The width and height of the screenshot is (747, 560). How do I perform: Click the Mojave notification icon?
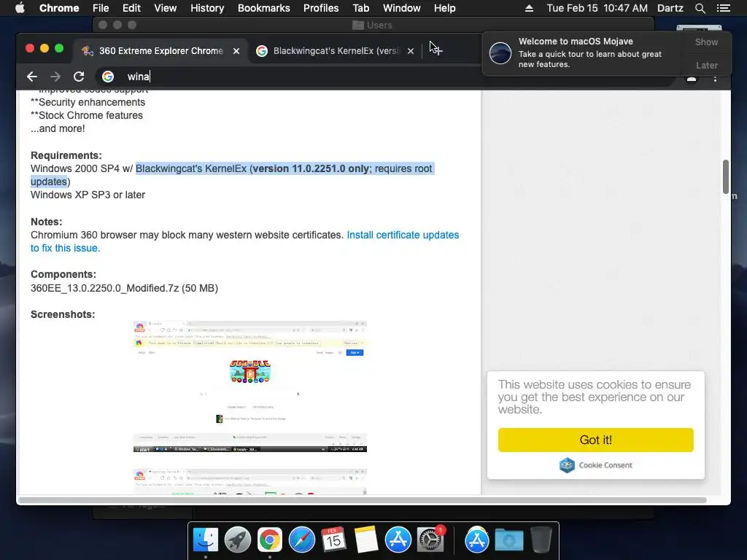pos(500,52)
